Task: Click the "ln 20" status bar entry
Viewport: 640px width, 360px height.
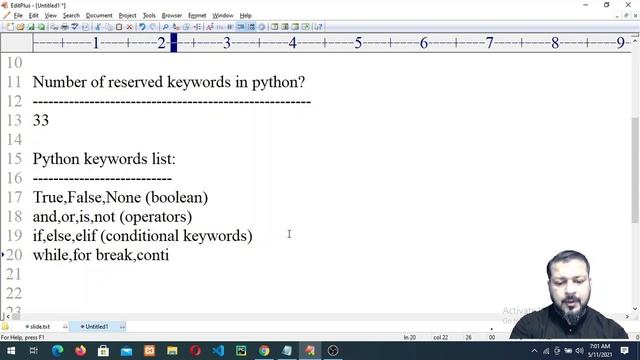Action: pyautogui.click(x=410, y=338)
